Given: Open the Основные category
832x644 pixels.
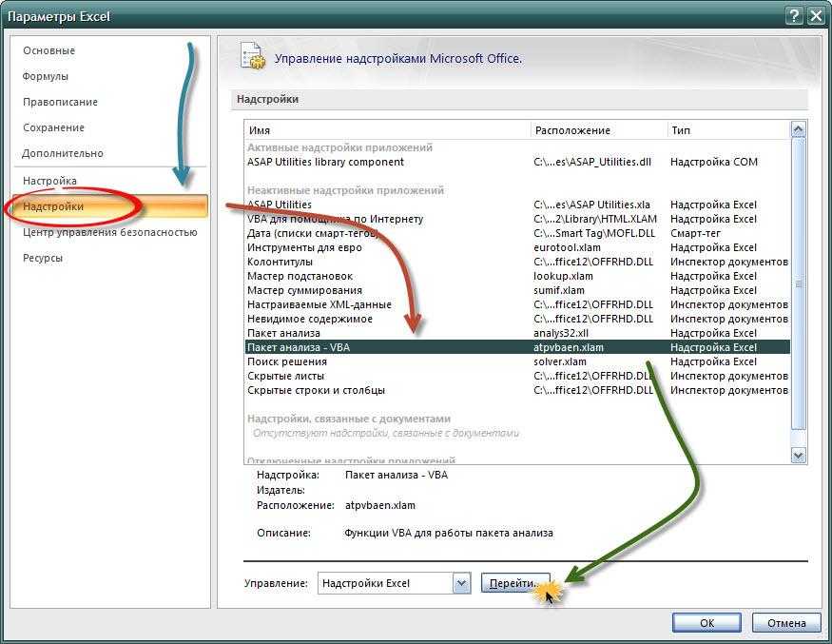Looking at the screenshot, I should tap(48, 50).
